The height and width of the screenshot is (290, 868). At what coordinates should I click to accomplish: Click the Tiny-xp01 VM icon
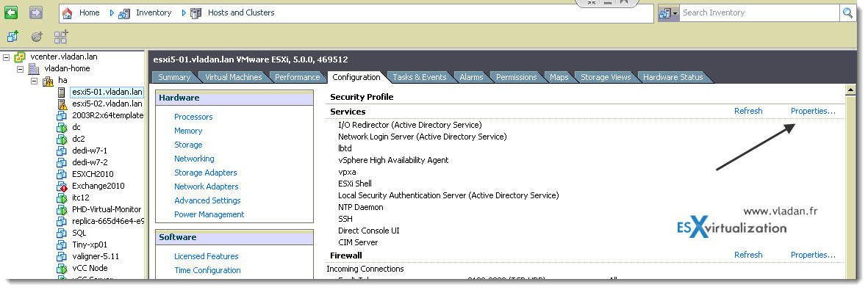pyautogui.click(x=62, y=244)
